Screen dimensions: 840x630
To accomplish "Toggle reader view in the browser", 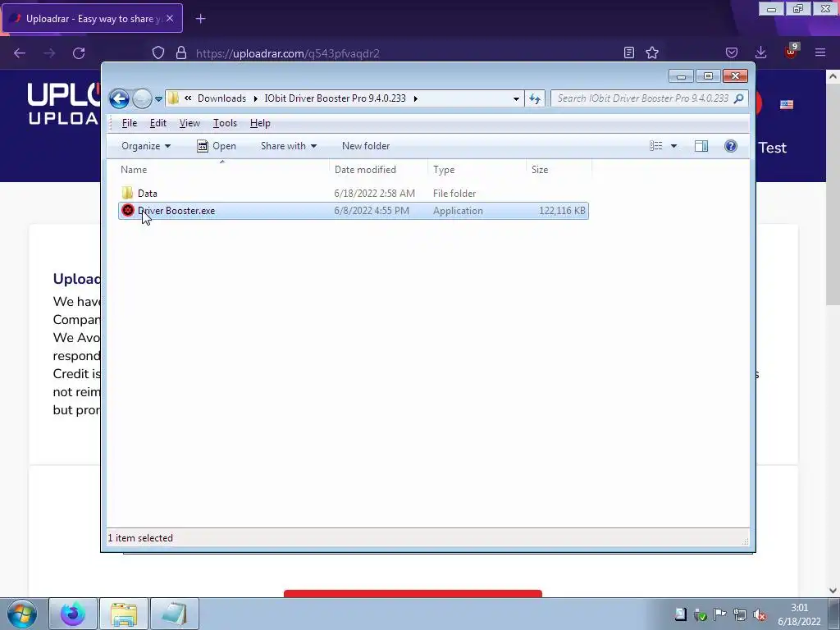I will pyautogui.click(x=629, y=52).
